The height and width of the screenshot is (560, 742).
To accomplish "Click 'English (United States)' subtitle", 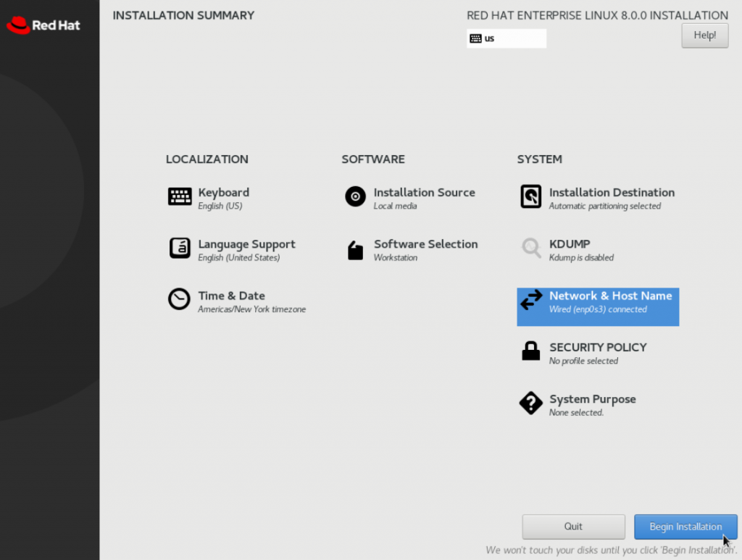I will [x=239, y=257].
